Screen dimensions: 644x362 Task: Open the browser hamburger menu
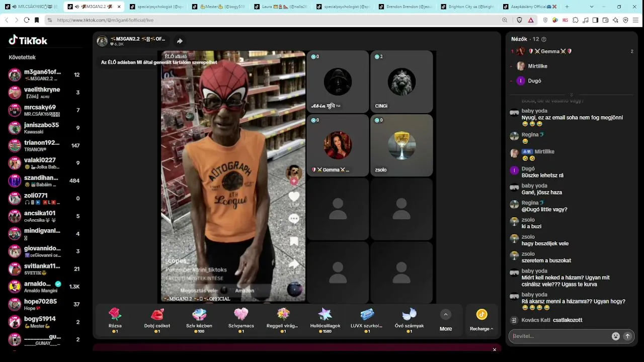tap(636, 20)
